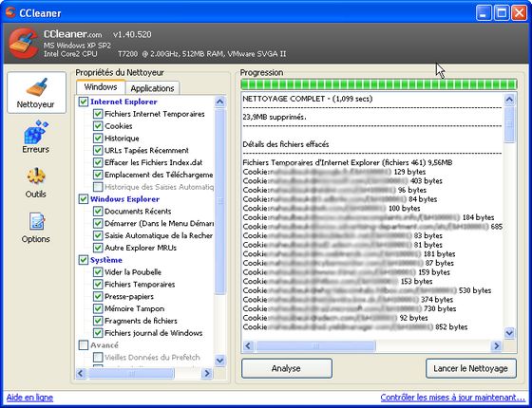The width and height of the screenshot is (532, 408).
Task: Click cleaner list vertical scrollbar up arrow
Action: click(219, 102)
